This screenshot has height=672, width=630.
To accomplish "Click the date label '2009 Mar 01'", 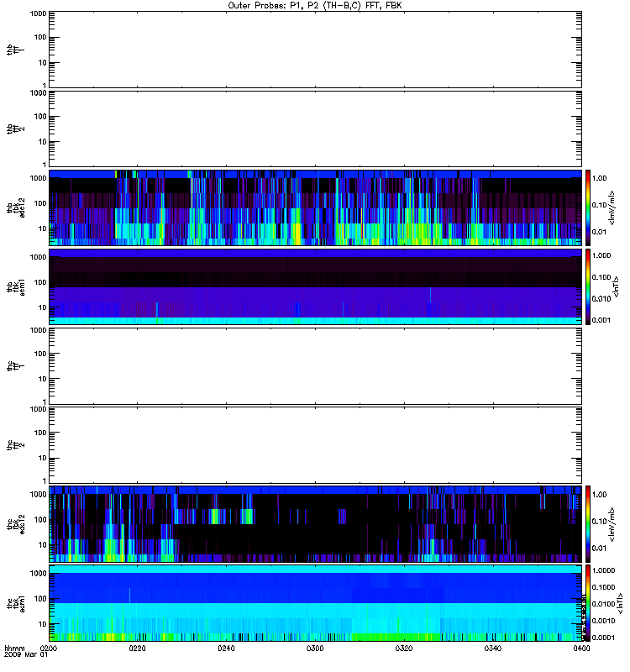I will pos(26,655).
